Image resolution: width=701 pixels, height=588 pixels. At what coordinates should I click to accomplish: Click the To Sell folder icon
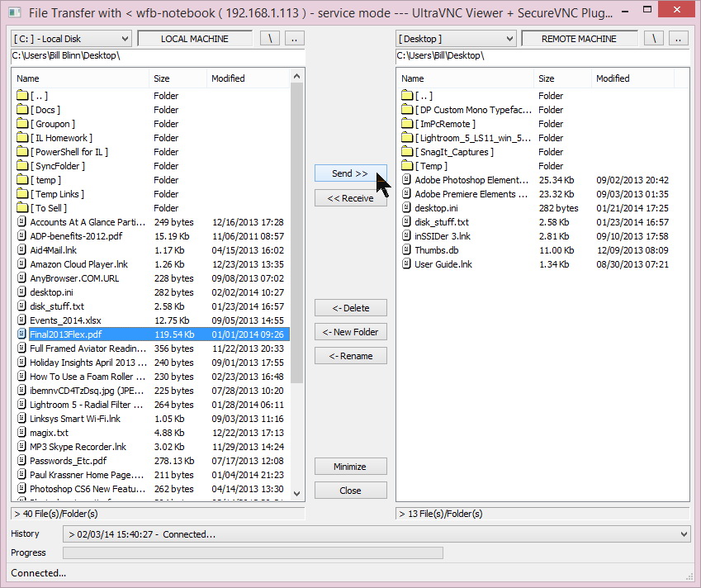coord(22,207)
